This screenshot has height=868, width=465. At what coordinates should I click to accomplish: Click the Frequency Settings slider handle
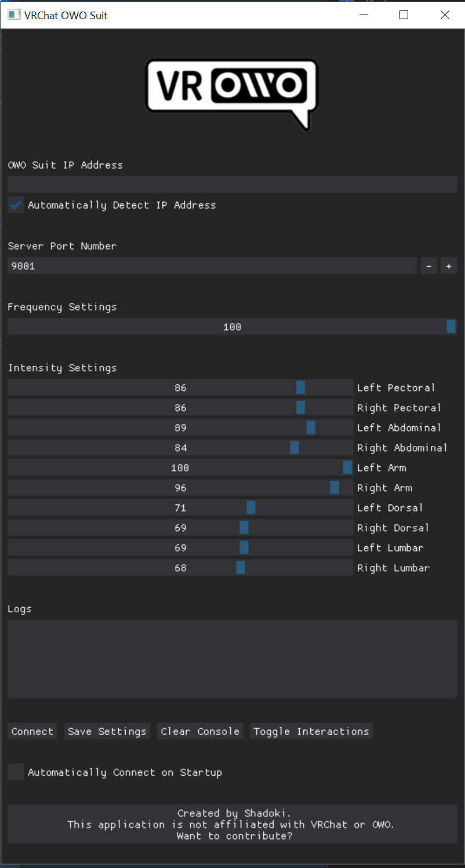[x=451, y=326]
